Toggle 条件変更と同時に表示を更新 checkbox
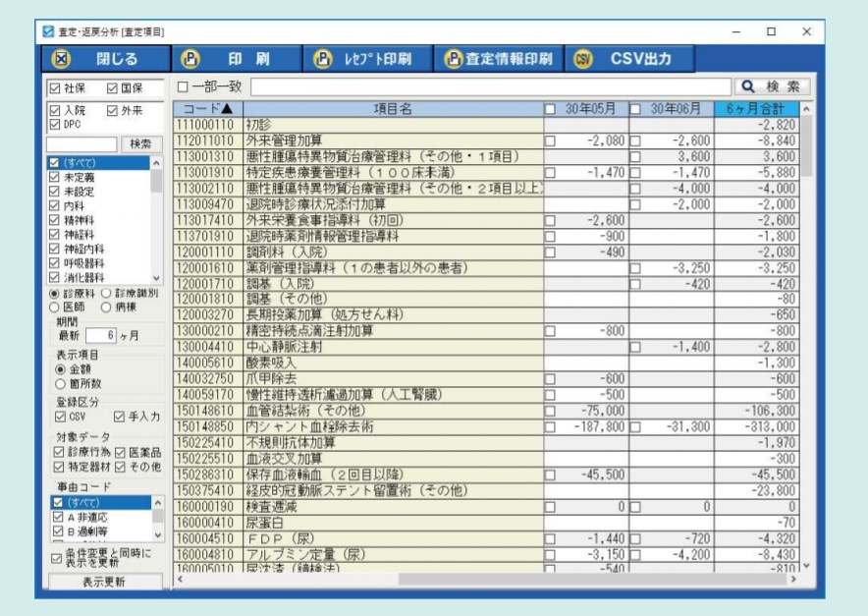868x616 pixels. 56,558
